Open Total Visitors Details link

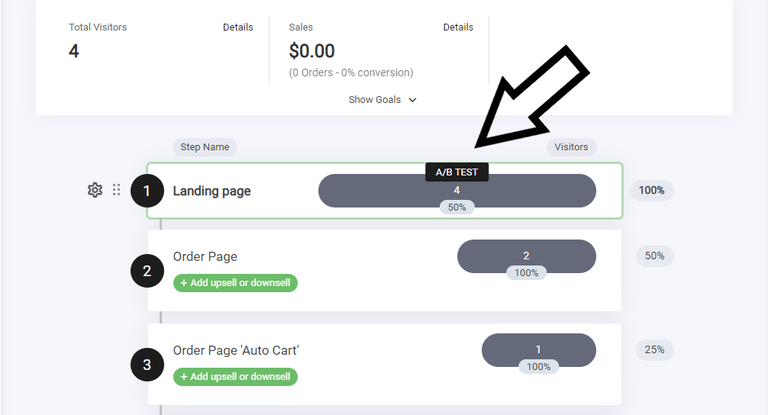pos(238,27)
